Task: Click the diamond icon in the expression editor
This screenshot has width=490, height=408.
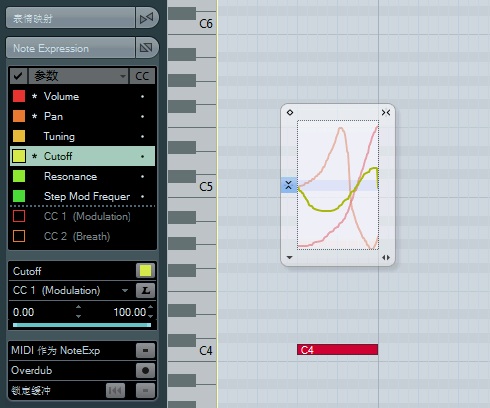Action: [290, 113]
